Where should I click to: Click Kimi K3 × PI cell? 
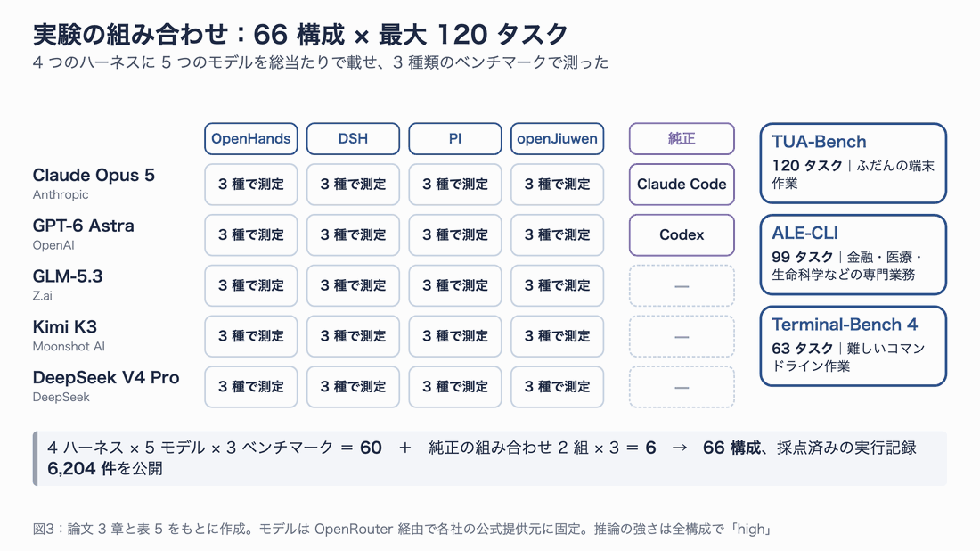455,336
